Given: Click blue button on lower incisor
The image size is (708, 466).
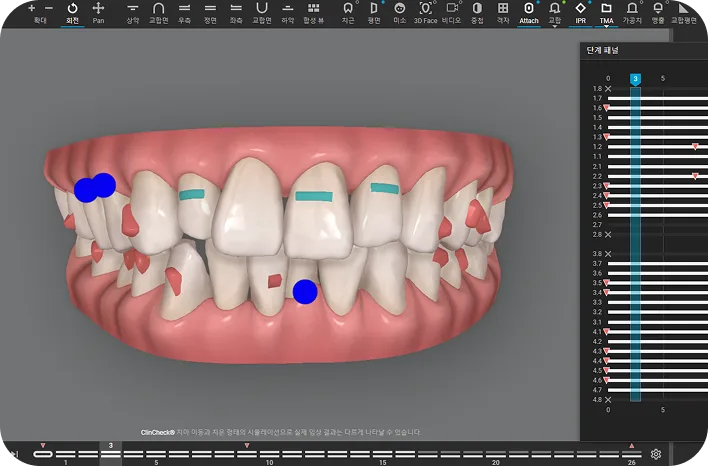Looking at the screenshot, I should coord(305,292).
